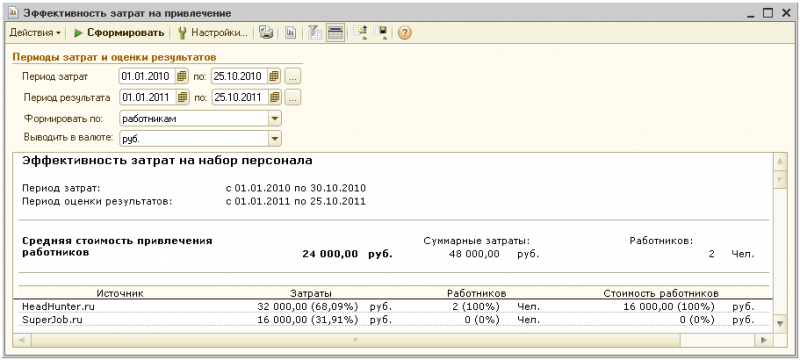Screen dimensions: 800x360
Task: Click Период результата end date field
Action: coord(239,97)
